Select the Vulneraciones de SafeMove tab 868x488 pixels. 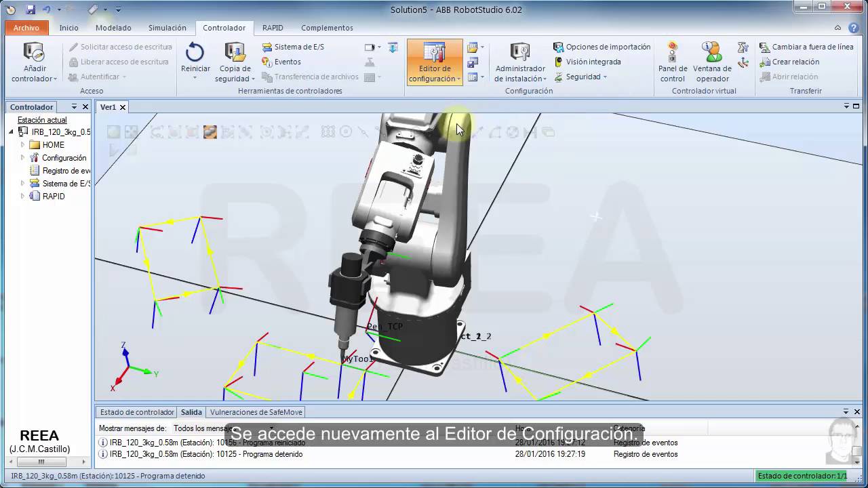pos(256,412)
